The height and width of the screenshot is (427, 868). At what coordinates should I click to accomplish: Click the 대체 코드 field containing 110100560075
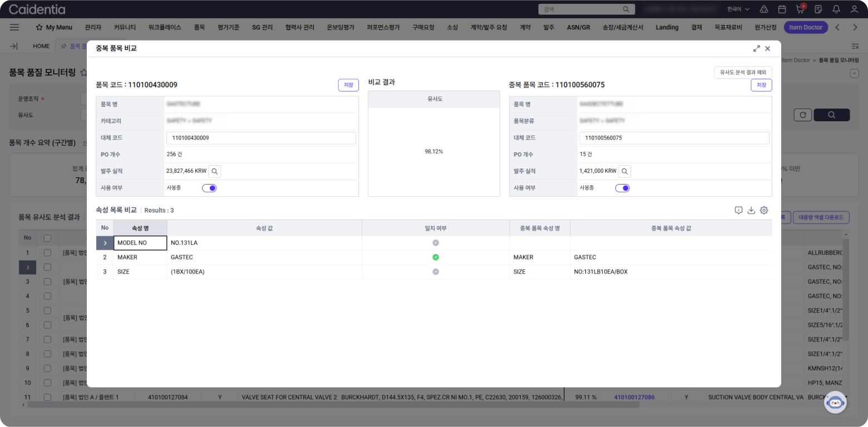tap(674, 138)
